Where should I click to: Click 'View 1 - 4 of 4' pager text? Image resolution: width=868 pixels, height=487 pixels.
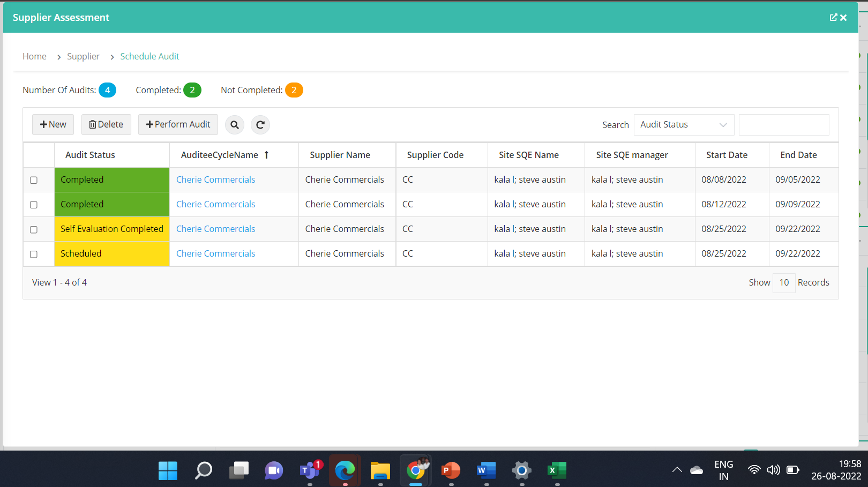[59, 282]
